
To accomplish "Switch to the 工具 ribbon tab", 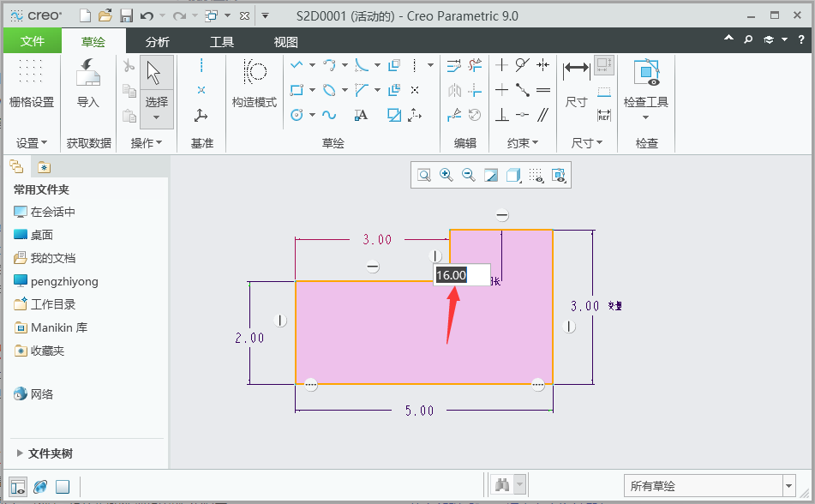I will pos(222,42).
